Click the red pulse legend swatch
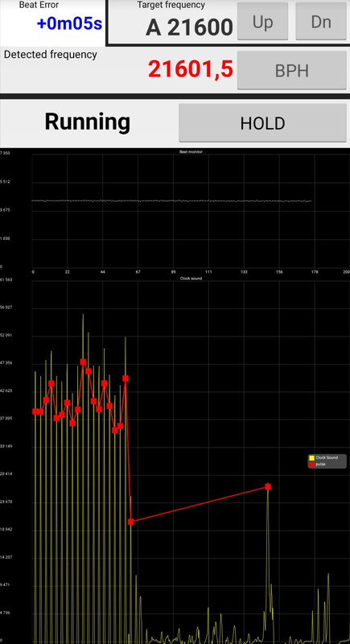This screenshot has height=644, width=350. (x=312, y=464)
